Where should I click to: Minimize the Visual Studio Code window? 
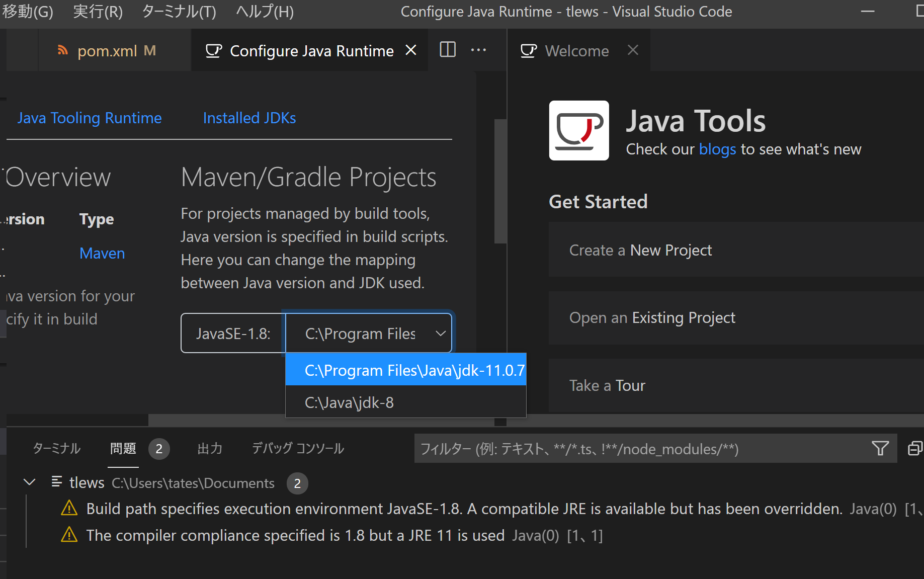tap(868, 12)
